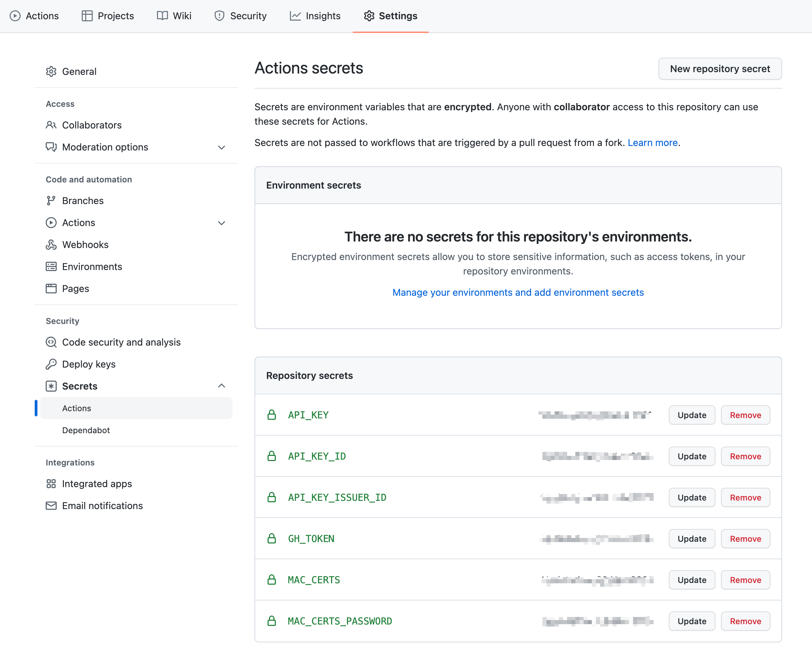
Task: Remove the API_KEY_ISSUER_ID secret
Action: point(745,497)
